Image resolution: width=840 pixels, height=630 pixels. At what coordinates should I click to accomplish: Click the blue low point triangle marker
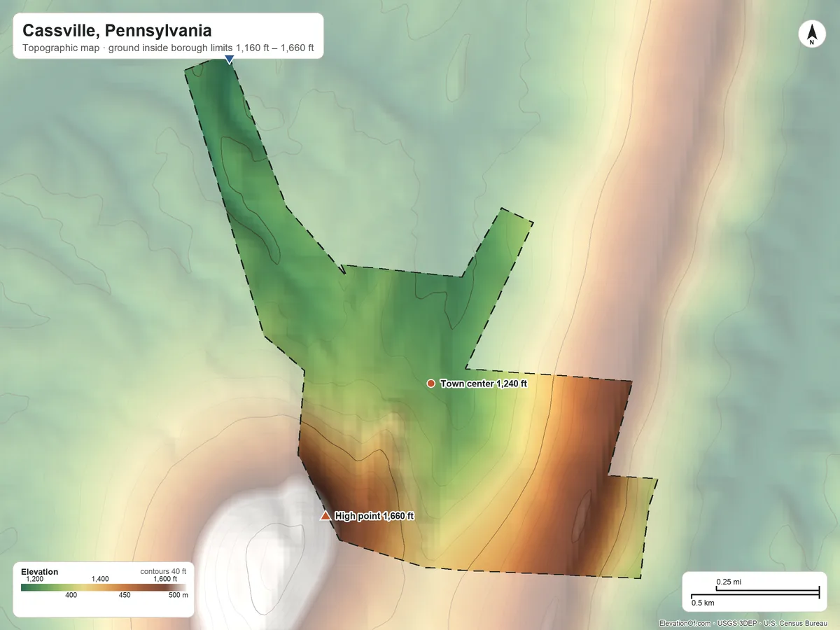pos(229,60)
